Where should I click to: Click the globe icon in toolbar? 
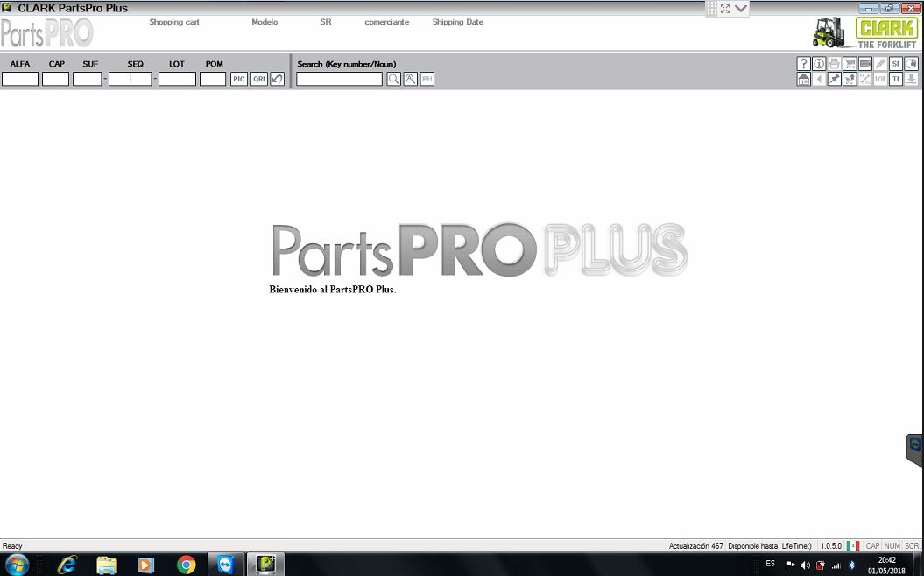(911, 64)
